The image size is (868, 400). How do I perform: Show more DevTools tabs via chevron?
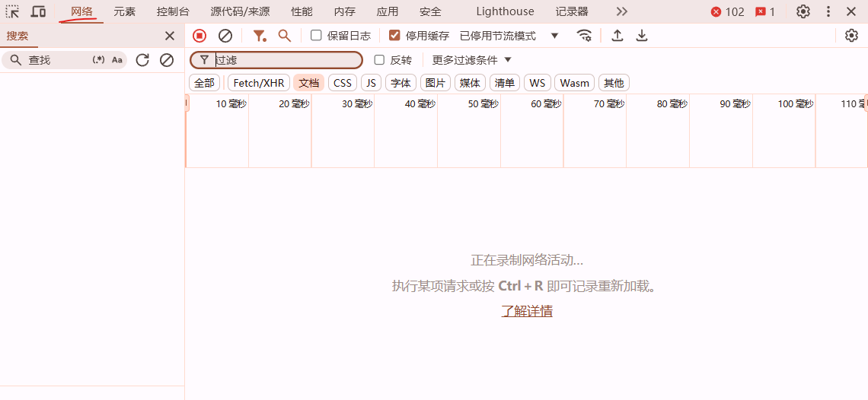622,11
